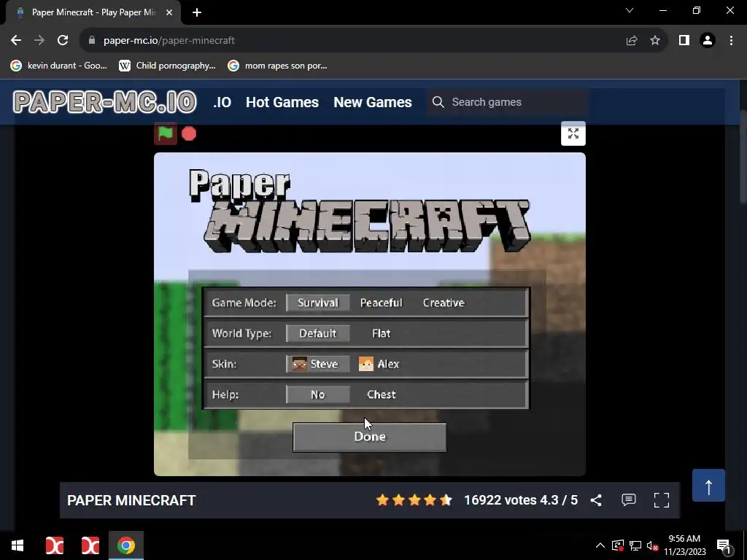Viewport: 747px width, 560px height.
Task: Show hidden system tray icons
Action: (600, 545)
